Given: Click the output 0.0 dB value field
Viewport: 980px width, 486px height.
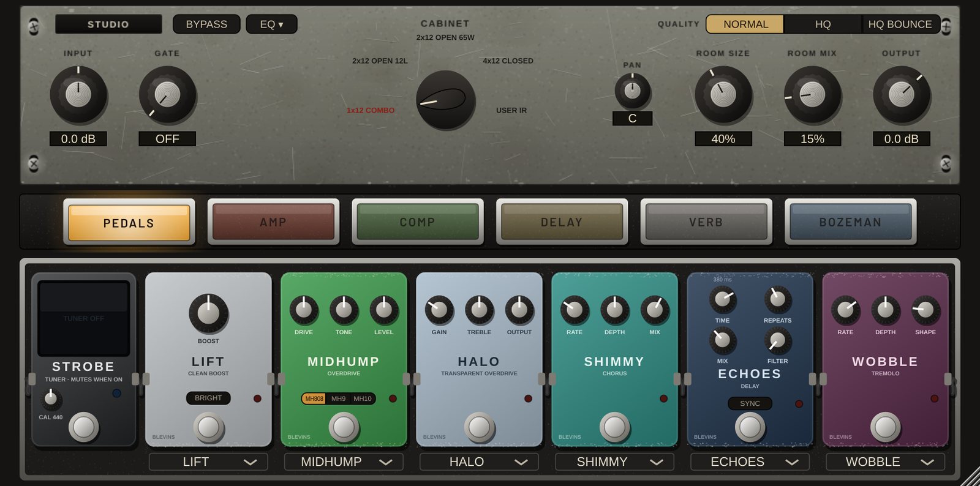Looking at the screenshot, I should tap(901, 139).
